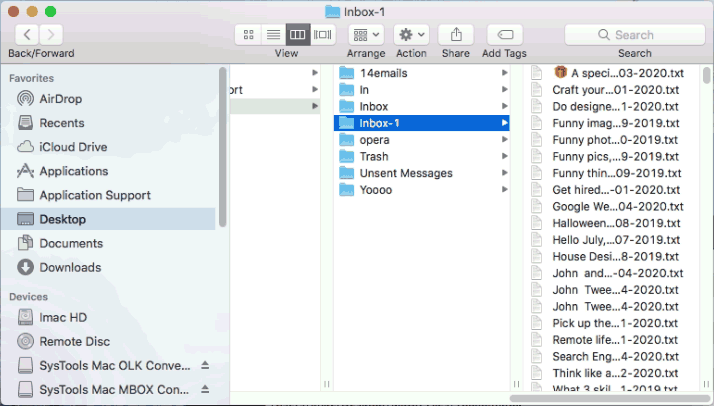The height and width of the screenshot is (406, 714).
Task: Expand the Trash folder arrow
Action: 505,156
